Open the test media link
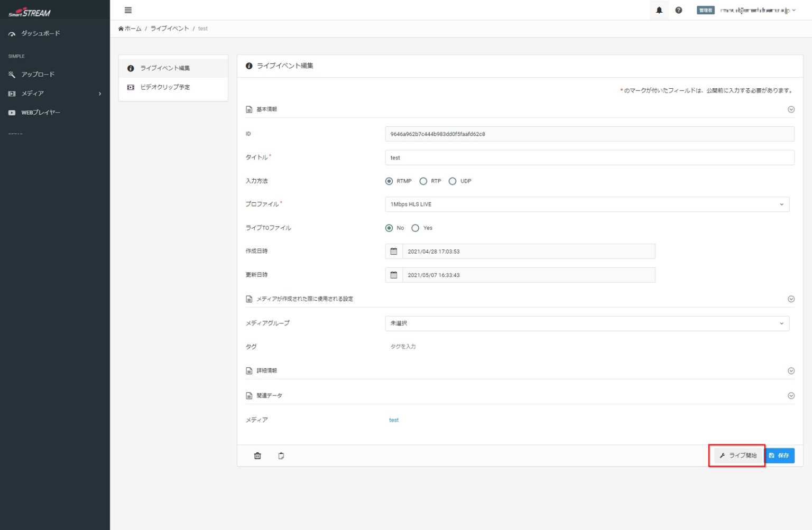The image size is (812, 530). pyautogui.click(x=394, y=420)
